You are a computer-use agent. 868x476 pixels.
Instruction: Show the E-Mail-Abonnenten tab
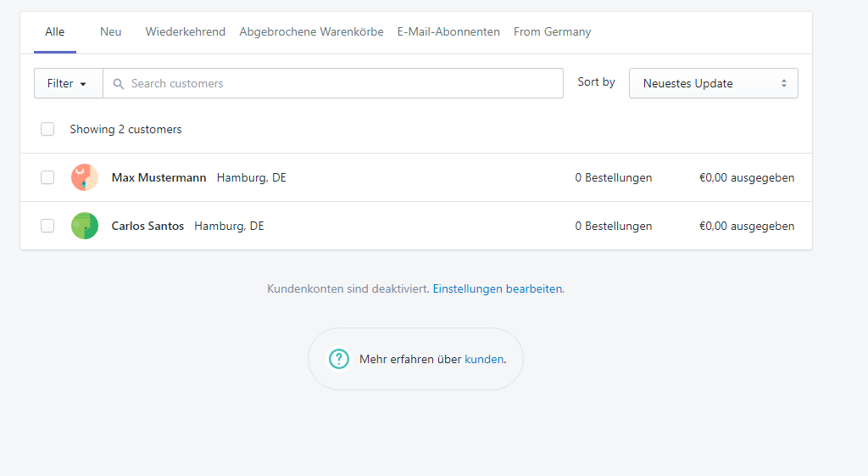coord(448,32)
